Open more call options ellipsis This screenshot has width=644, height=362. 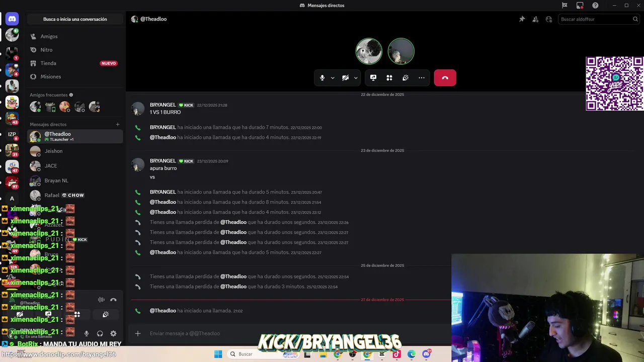click(422, 78)
